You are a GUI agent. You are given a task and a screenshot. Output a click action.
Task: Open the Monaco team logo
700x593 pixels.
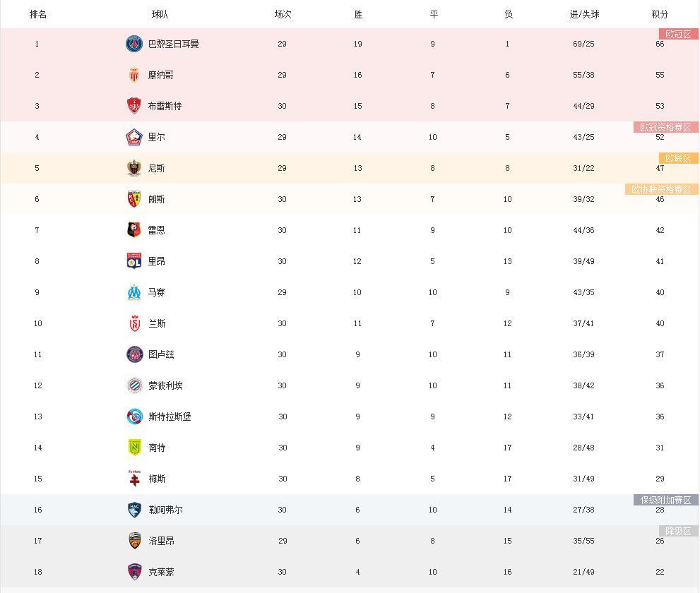[134, 75]
